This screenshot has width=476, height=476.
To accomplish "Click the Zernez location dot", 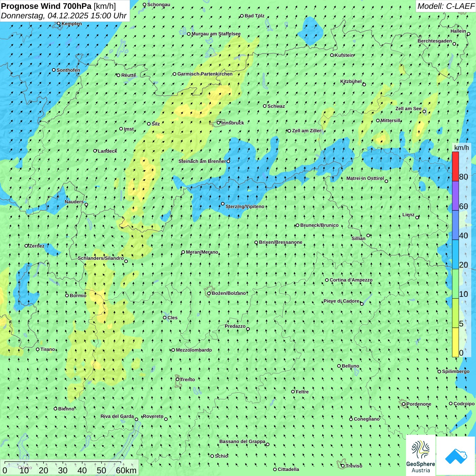I will coord(27,245).
